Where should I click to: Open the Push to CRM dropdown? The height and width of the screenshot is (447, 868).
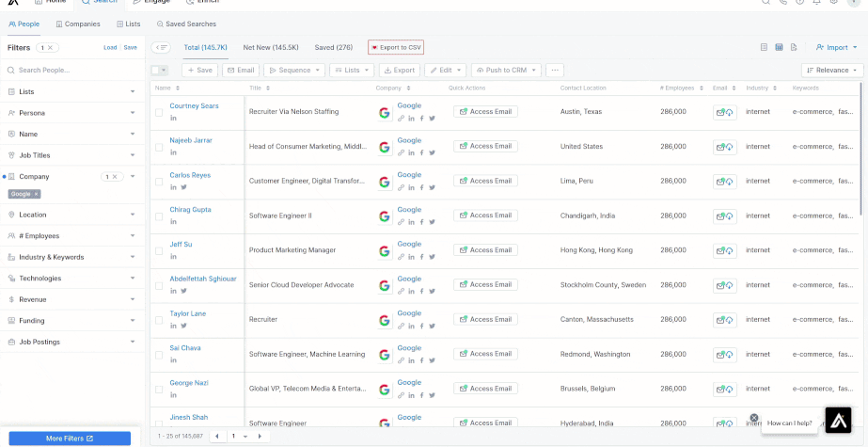tap(506, 71)
